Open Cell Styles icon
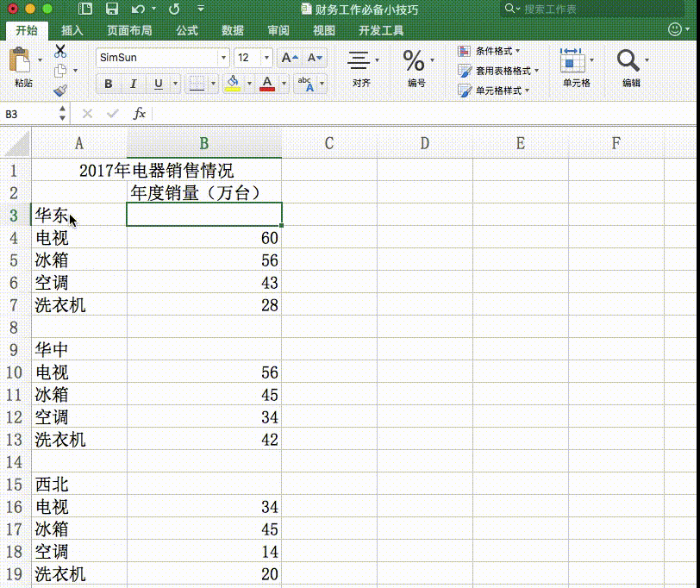Screen dimensions: 700x588 465,91
